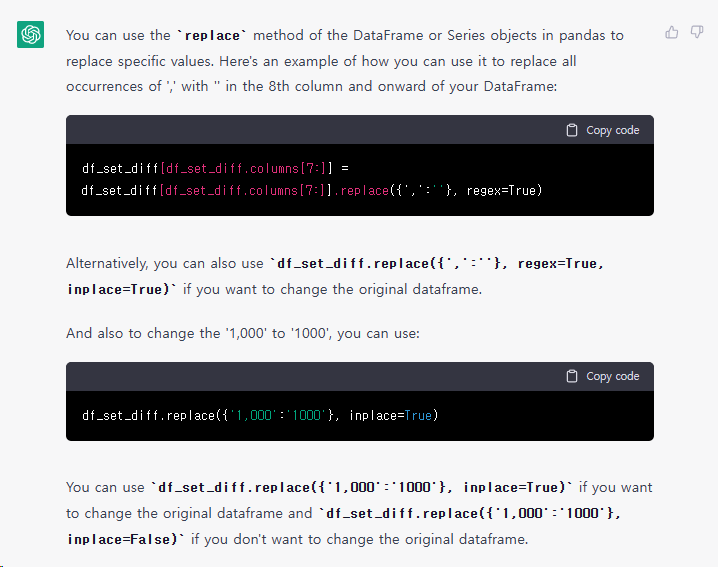Click the line 'And also to change the'

[243, 333]
